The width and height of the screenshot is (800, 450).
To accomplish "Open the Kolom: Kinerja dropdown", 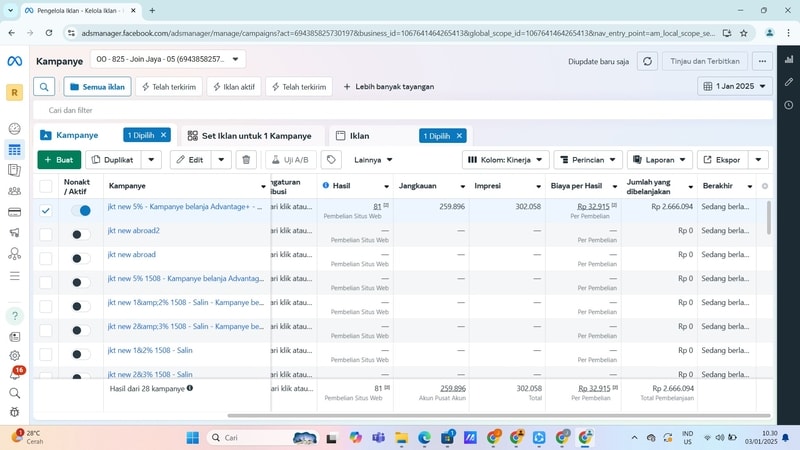I will pyautogui.click(x=506, y=160).
